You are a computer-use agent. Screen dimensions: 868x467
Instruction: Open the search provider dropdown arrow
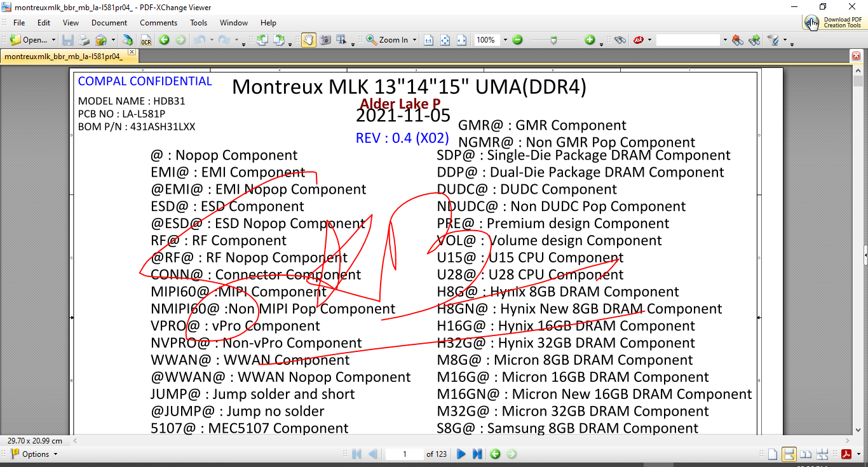click(650, 40)
